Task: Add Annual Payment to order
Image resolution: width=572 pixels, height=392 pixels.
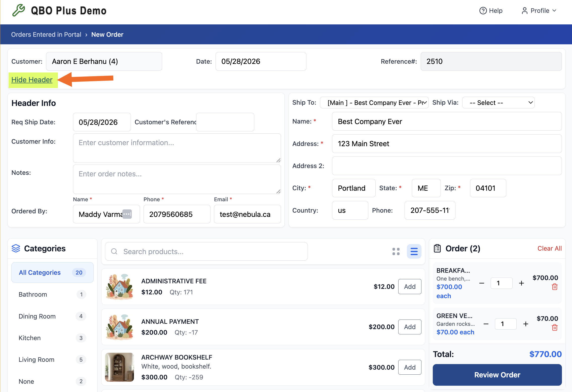Action: pos(410,327)
